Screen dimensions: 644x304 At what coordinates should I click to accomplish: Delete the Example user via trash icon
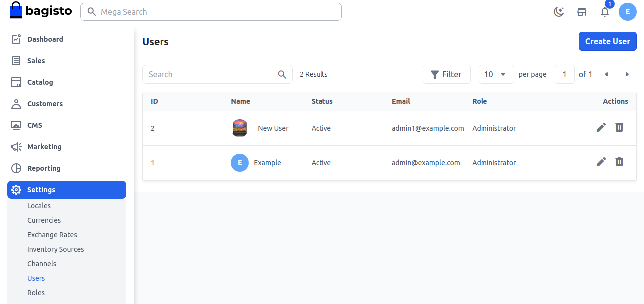pos(619,162)
